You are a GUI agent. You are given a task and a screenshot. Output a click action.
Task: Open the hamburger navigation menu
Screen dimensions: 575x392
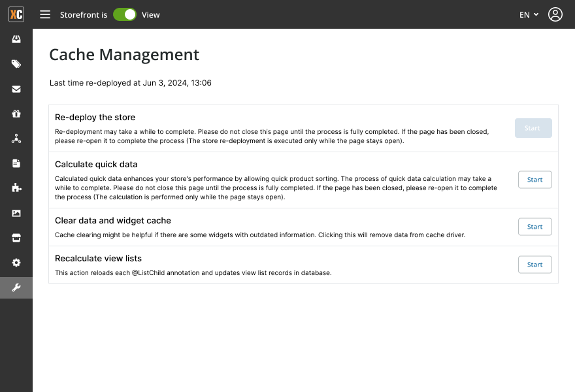coord(45,14)
